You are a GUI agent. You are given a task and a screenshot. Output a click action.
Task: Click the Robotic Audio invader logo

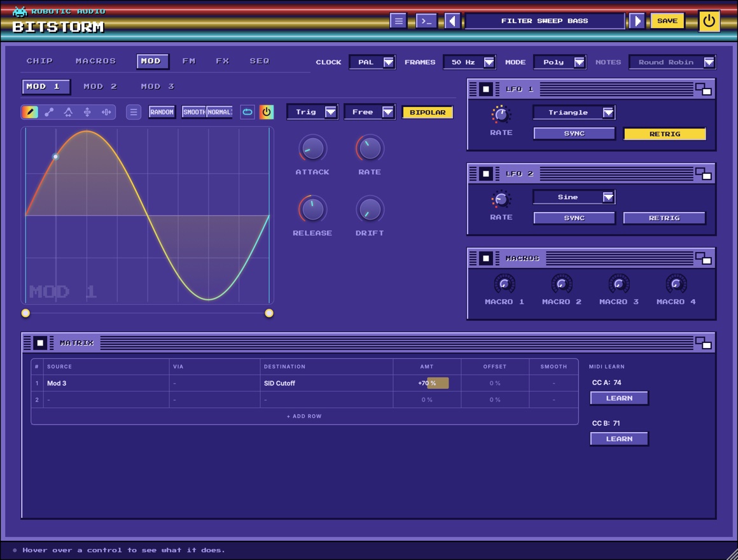19,11
